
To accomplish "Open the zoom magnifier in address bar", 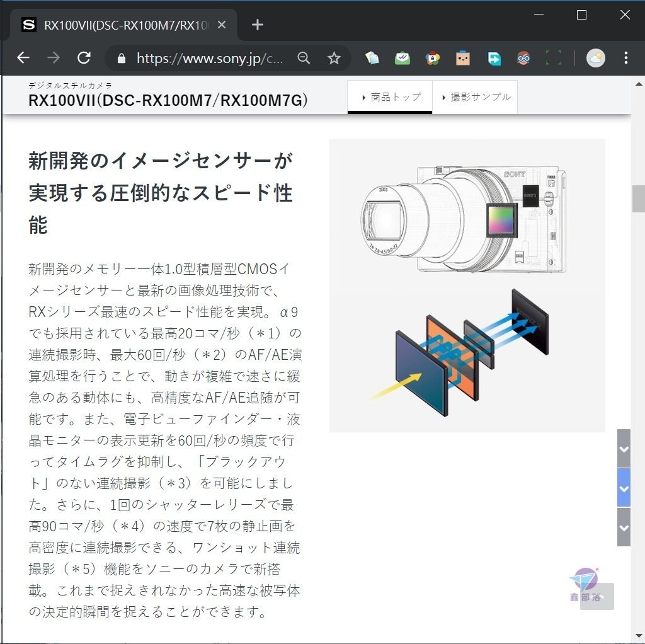I will [x=304, y=58].
